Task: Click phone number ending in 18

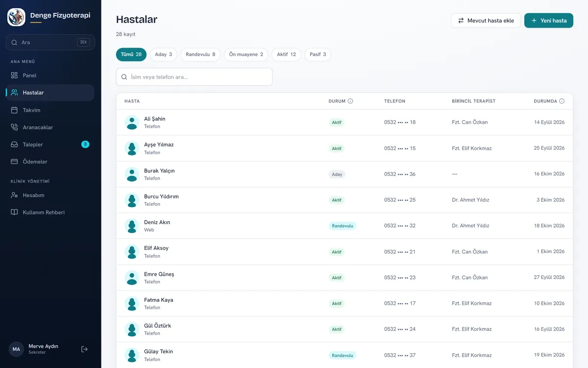Action: point(400,122)
